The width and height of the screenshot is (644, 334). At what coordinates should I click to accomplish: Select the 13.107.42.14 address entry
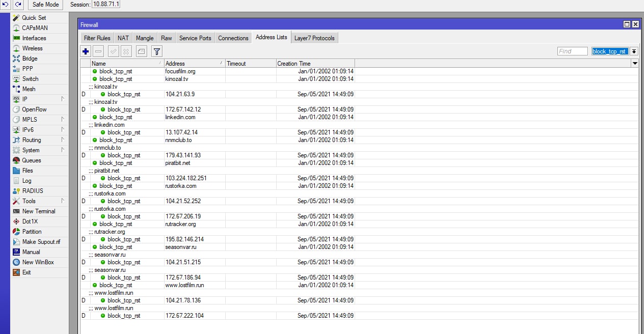tap(359, 132)
